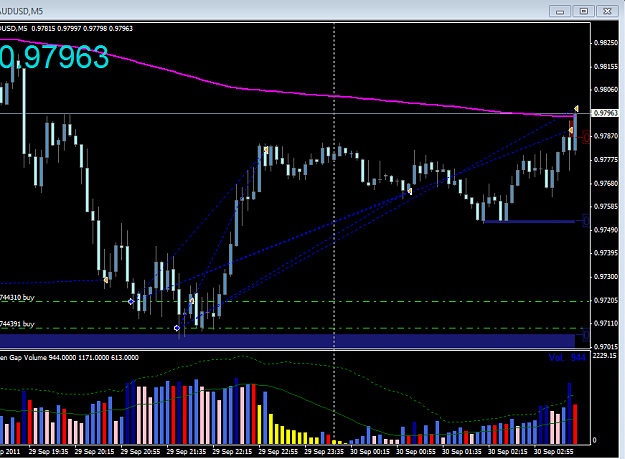Click the 30 Sep 02:55 time label
Screen dimensions: 625x459
[x=554, y=452]
